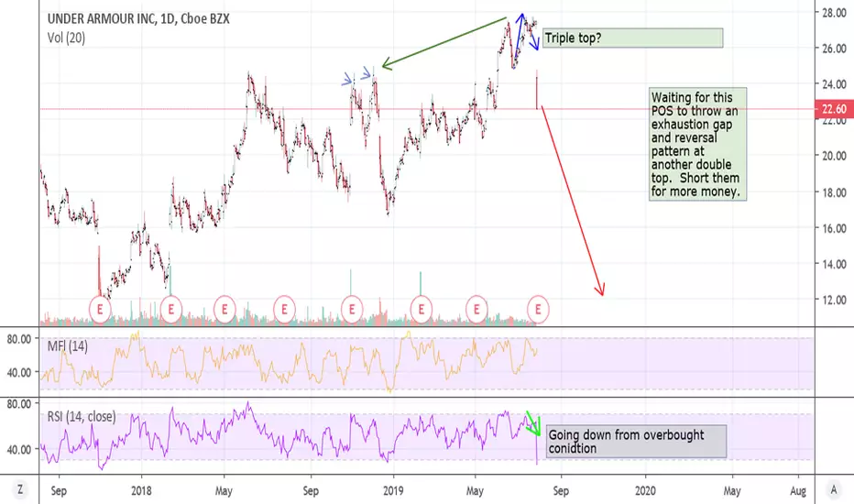Click the 80.00 level on MFI scale
This screenshot has width=854, height=504.
click(19, 339)
